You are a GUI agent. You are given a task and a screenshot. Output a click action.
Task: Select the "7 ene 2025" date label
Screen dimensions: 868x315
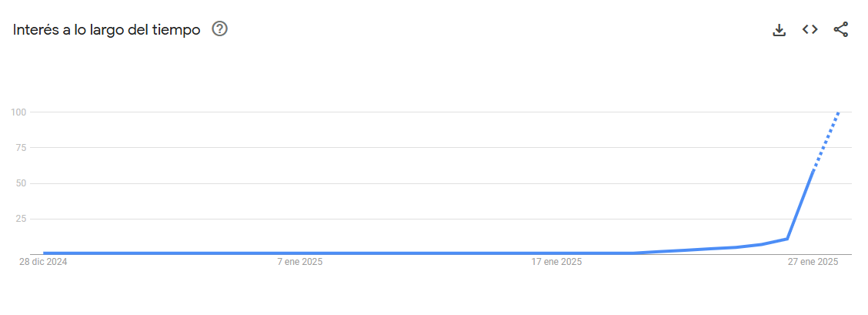coord(300,262)
